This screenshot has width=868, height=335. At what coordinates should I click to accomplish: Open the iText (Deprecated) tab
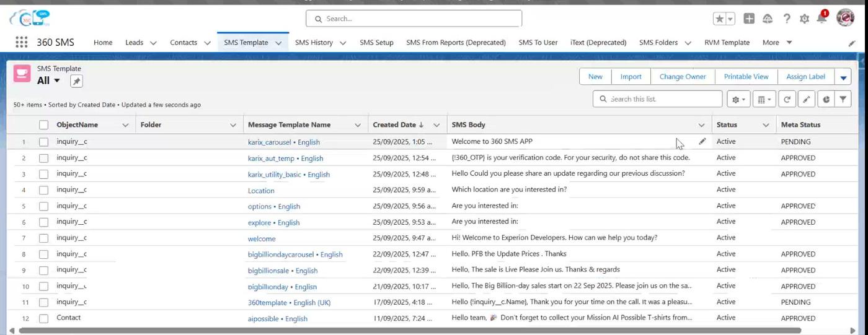point(598,43)
